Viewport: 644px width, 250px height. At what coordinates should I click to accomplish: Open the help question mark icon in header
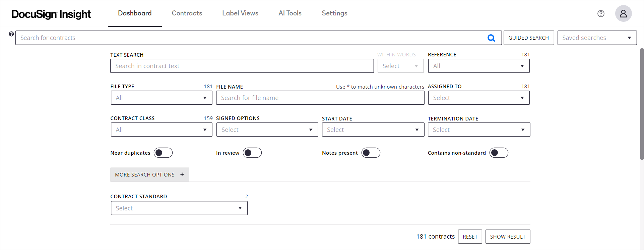[x=601, y=13]
